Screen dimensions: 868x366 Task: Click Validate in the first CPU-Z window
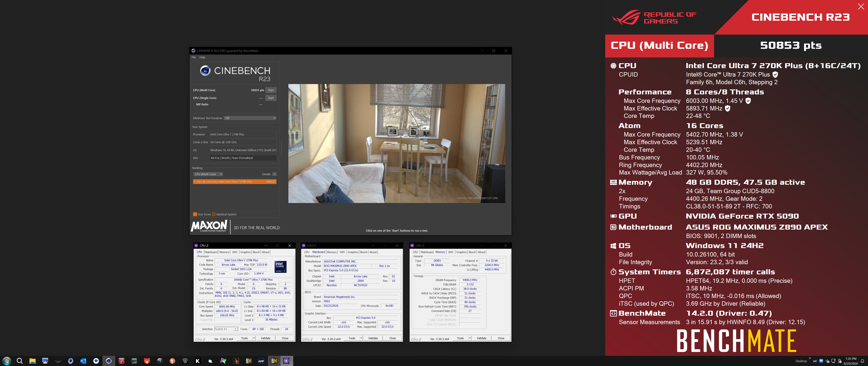point(265,338)
